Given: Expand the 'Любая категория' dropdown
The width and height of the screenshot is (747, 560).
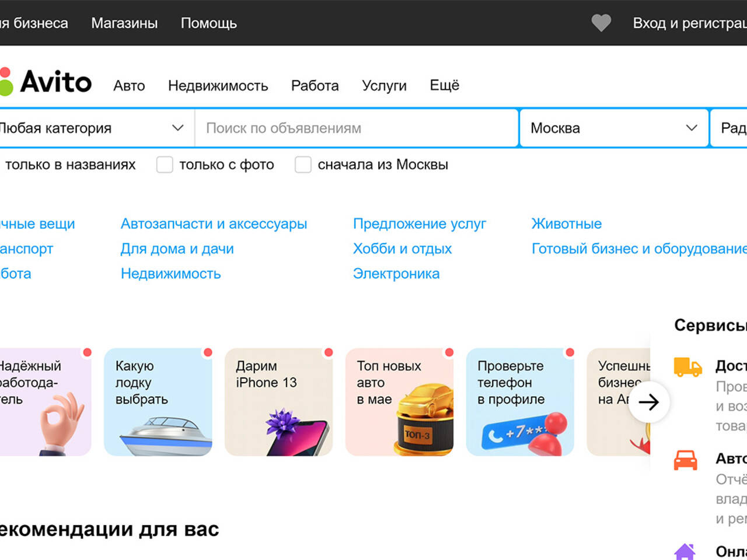Looking at the screenshot, I should click(97, 128).
